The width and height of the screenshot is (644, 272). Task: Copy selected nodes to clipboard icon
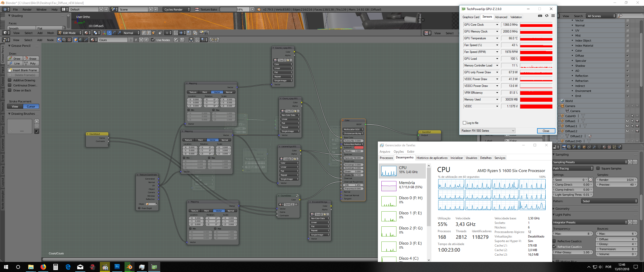click(x=212, y=40)
